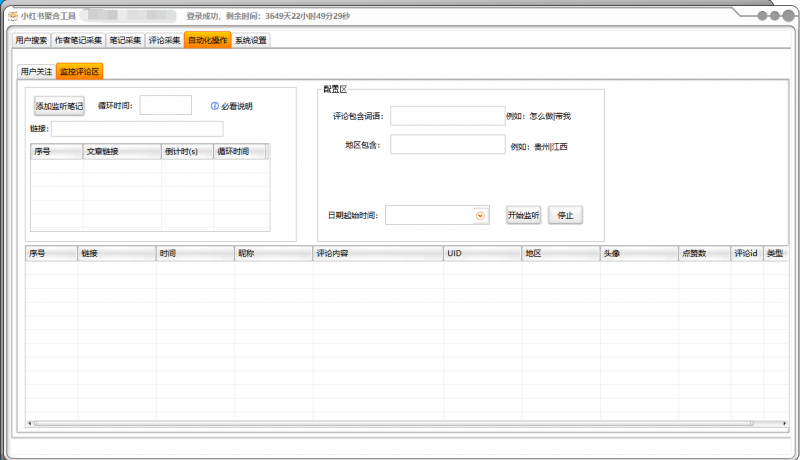Click the horizontal scrollbar right arrow
800x460 pixels.
[784, 423]
